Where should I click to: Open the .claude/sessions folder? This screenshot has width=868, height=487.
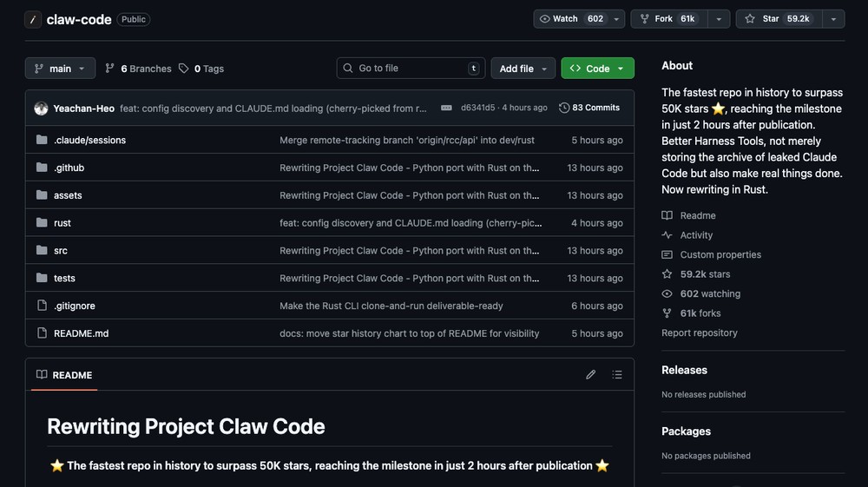click(x=89, y=140)
